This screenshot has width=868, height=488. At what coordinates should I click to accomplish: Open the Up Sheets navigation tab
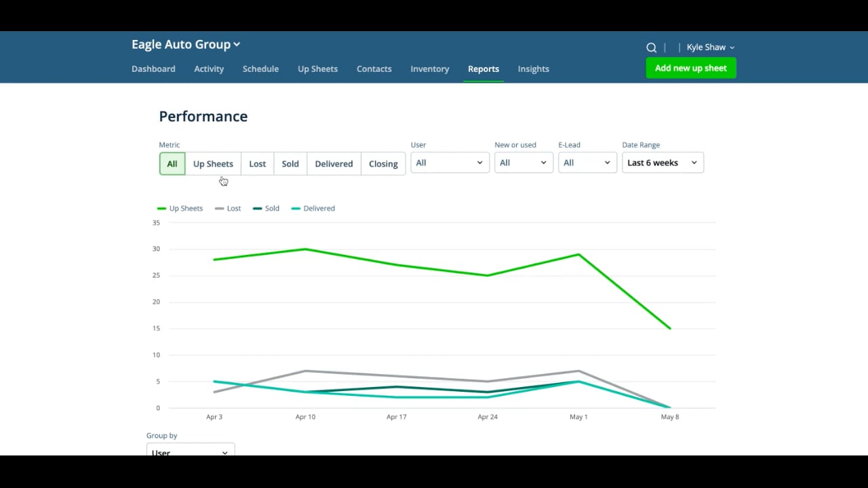[317, 69]
